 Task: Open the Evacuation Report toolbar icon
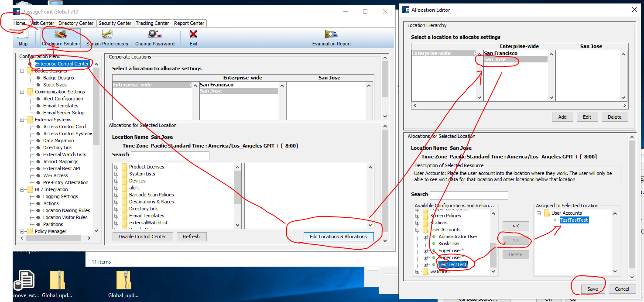(x=332, y=38)
